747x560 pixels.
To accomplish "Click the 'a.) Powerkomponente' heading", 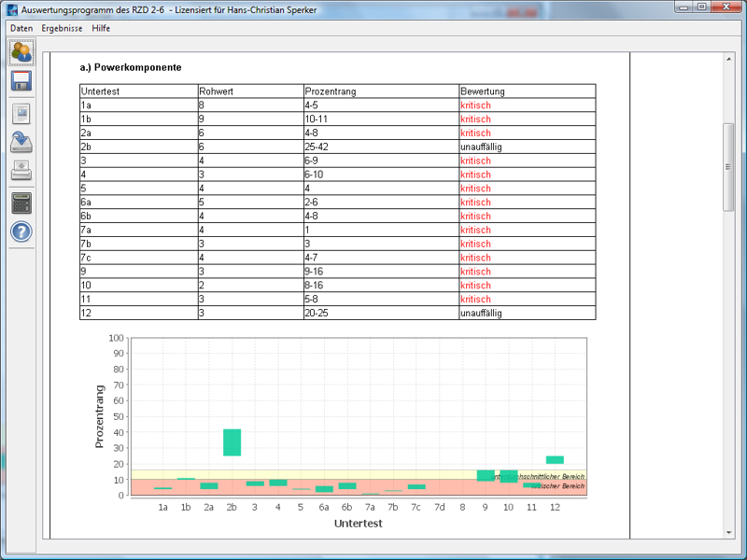I will (131, 68).
